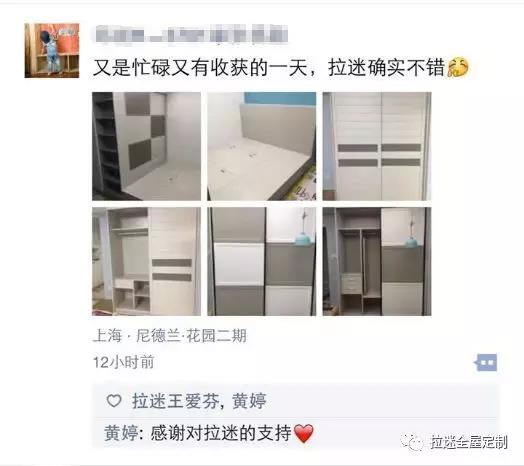Image resolution: width=524 pixels, height=466 pixels.
Task: View white two-door wardrobe photo
Action: (377, 146)
